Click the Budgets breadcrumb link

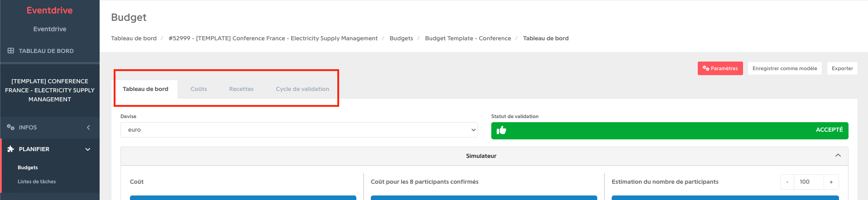(x=401, y=38)
